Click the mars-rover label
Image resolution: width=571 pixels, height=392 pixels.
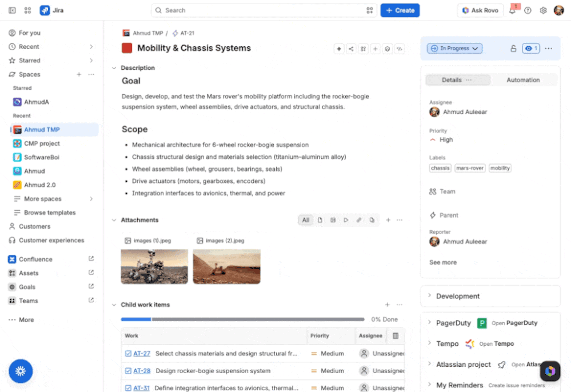[x=470, y=168]
